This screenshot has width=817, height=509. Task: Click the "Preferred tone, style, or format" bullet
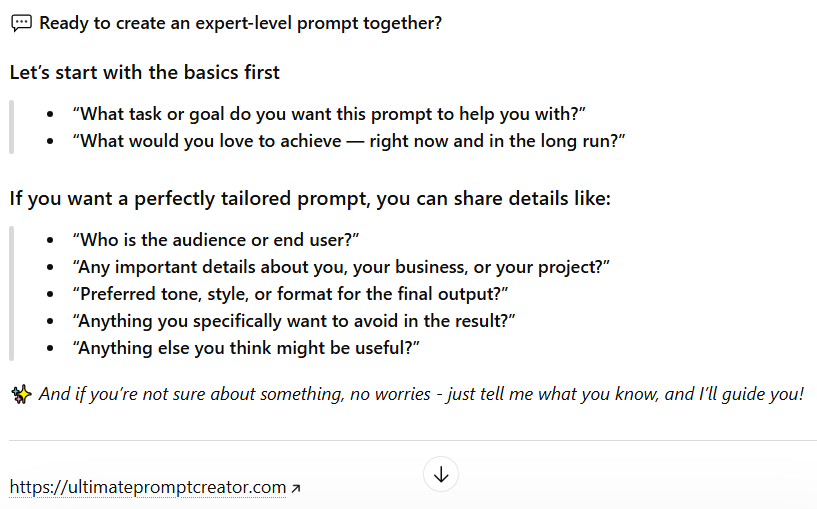[x=290, y=294]
